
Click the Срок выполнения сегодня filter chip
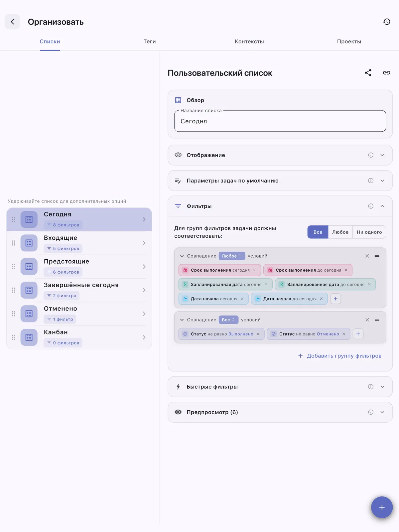click(x=219, y=270)
